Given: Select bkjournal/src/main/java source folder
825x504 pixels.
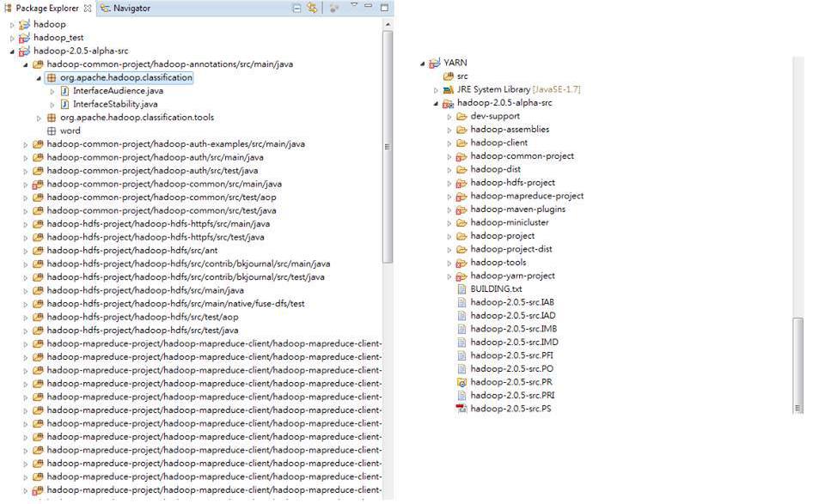Looking at the screenshot, I should tap(188, 264).
